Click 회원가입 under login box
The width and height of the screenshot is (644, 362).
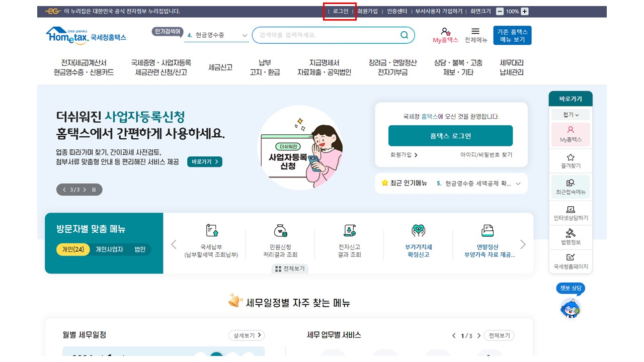(x=404, y=155)
